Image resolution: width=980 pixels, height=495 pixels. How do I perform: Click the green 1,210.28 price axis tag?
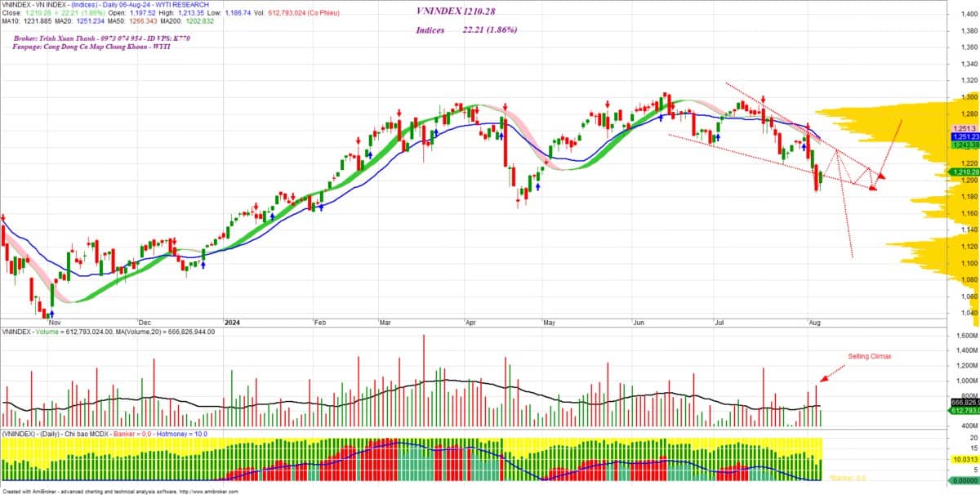click(x=965, y=172)
